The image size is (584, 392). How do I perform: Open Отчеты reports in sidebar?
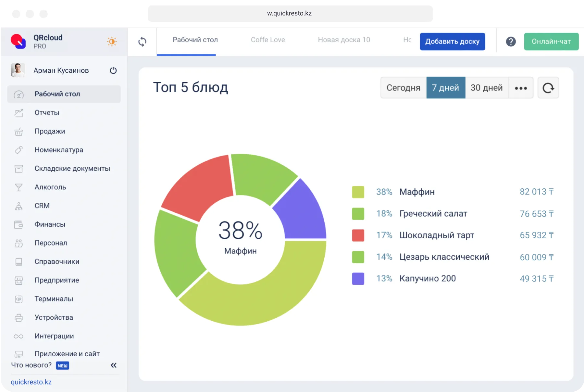(47, 113)
